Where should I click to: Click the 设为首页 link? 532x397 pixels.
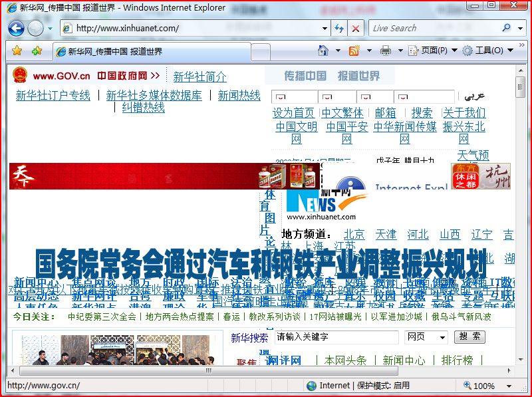pyautogui.click(x=294, y=112)
